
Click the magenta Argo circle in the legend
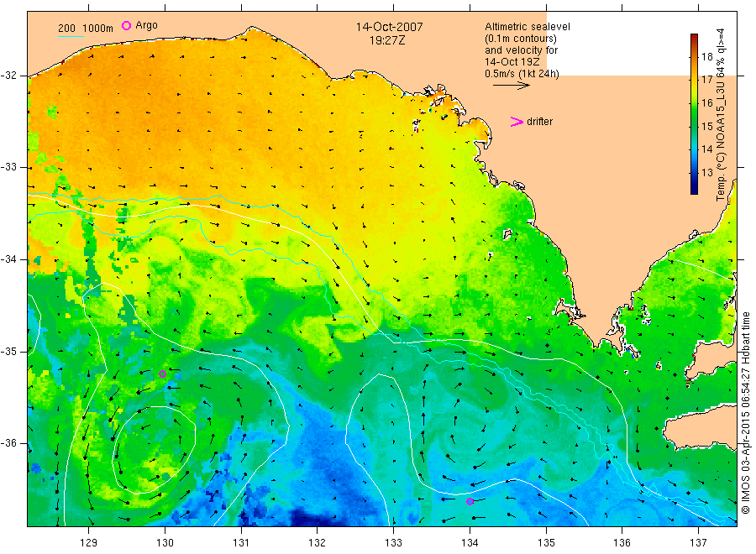126,25
